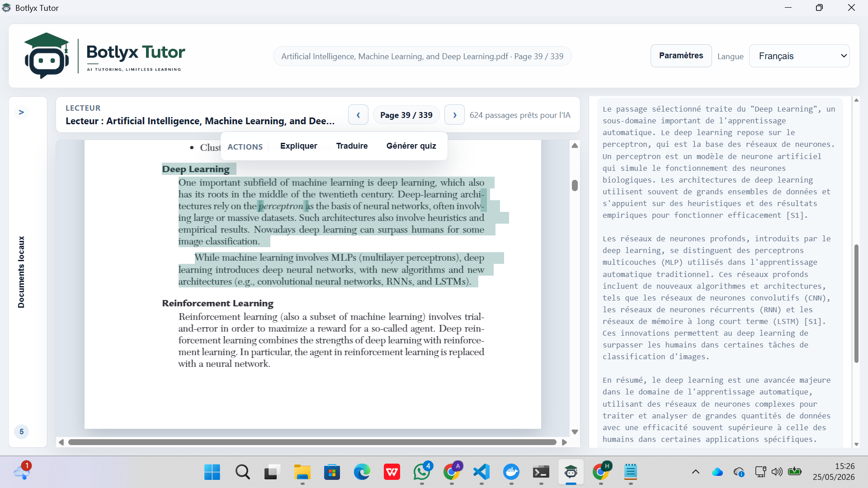Click the horizontal scroll right arrow

[564, 442]
